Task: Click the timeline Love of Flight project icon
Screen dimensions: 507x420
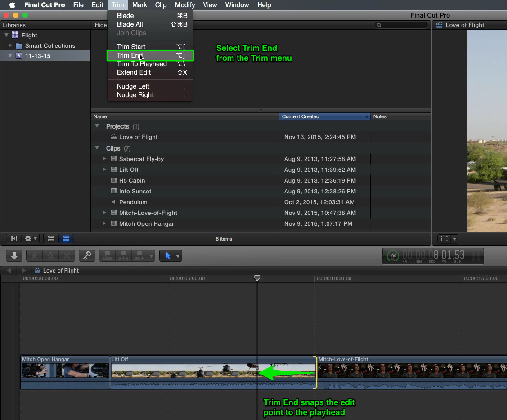Action: [37, 270]
